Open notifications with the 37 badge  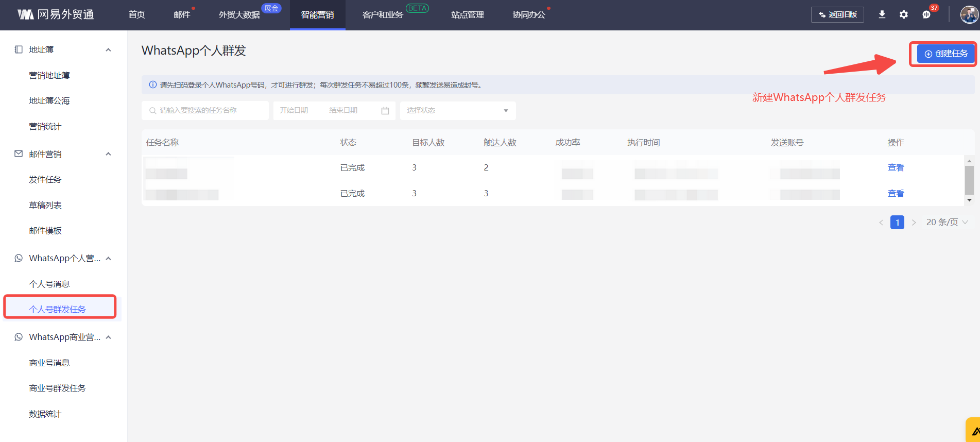927,14
